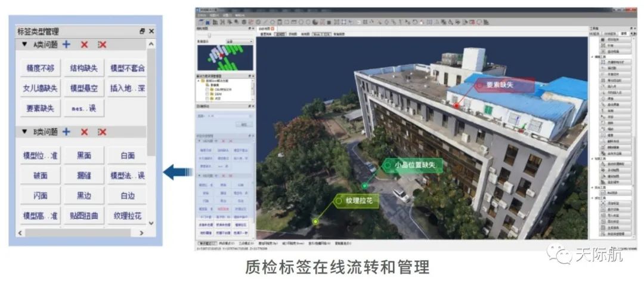The image size is (644, 283).
Task: Choose the 模型位..准 tag in enlarged panel
Action: (x=41, y=155)
